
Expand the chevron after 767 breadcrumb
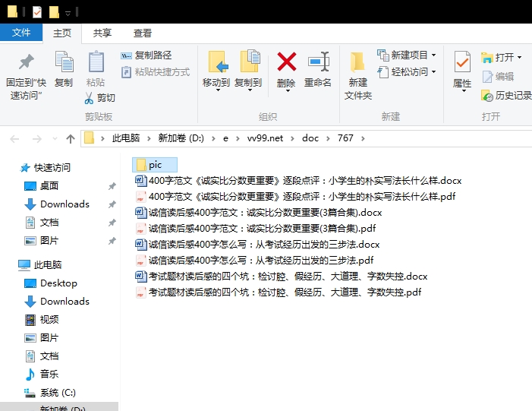[363, 138]
